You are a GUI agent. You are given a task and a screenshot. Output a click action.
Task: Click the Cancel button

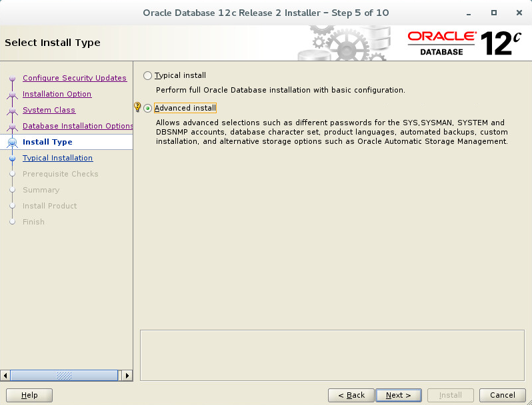coord(503,395)
